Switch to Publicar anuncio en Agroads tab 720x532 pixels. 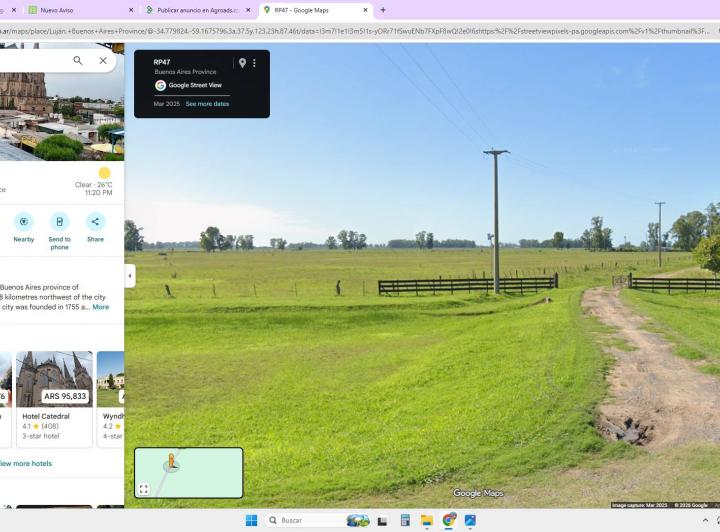point(197,10)
